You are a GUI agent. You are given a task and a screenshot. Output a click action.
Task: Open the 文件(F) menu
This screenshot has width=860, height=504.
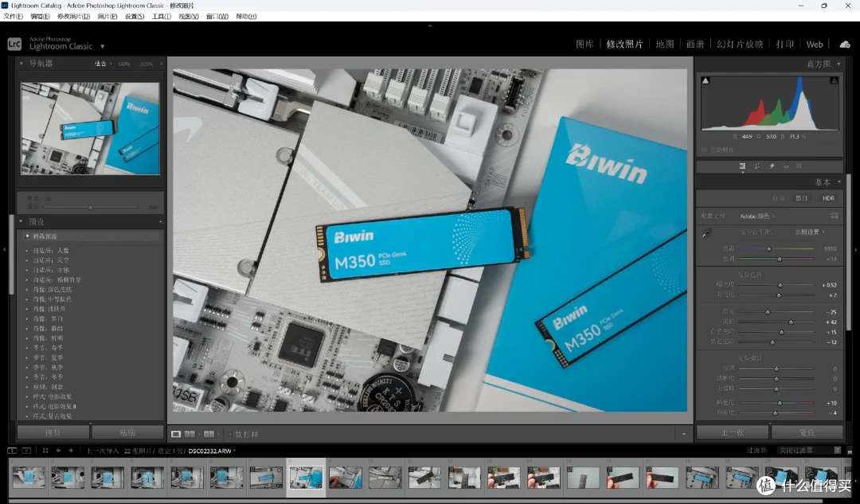click(x=14, y=17)
